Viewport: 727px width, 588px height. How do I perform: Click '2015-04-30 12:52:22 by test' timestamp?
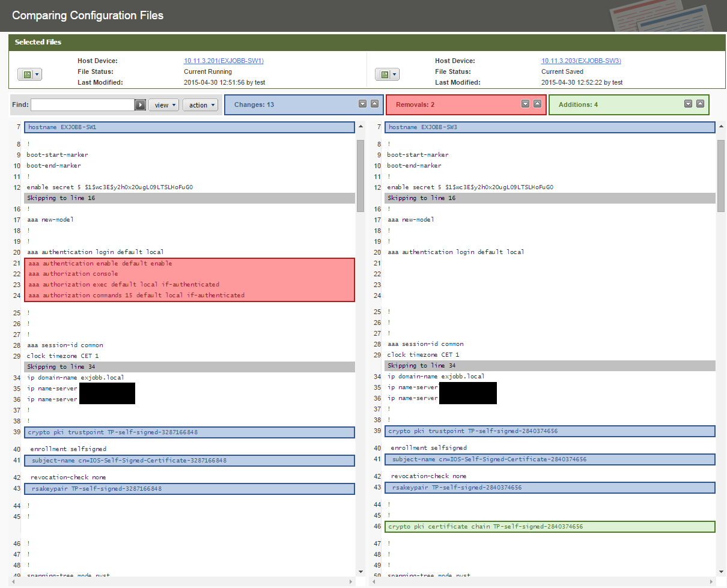point(582,82)
